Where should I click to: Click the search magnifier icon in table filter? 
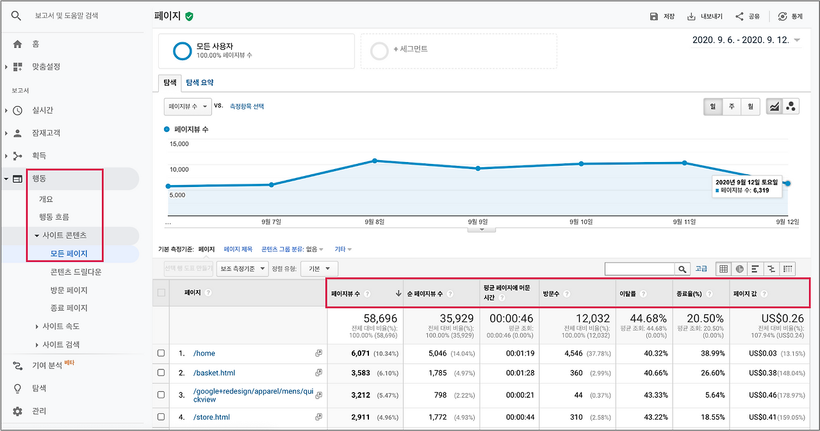coord(683,268)
